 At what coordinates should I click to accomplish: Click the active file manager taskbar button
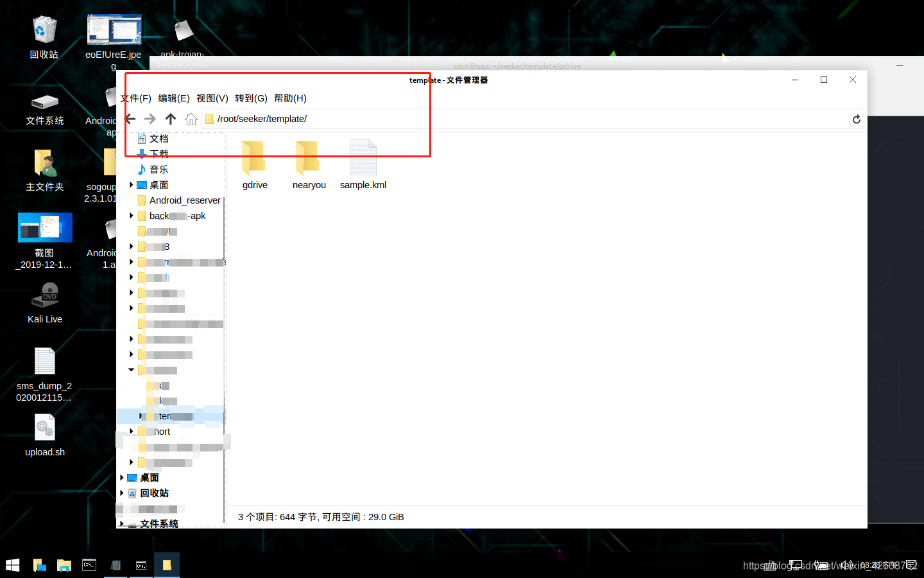pyautogui.click(x=167, y=565)
